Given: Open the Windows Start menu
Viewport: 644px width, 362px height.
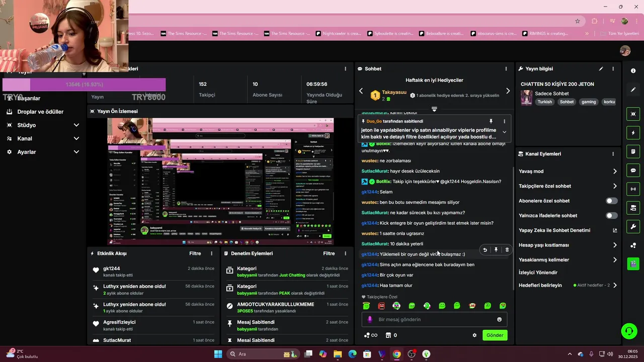Looking at the screenshot, I should click(218, 354).
